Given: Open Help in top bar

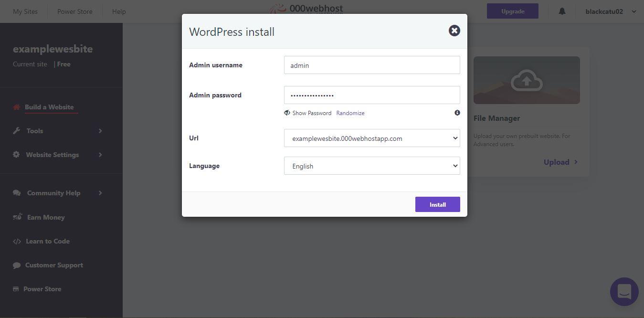Looking at the screenshot, I should click(119, 11).
